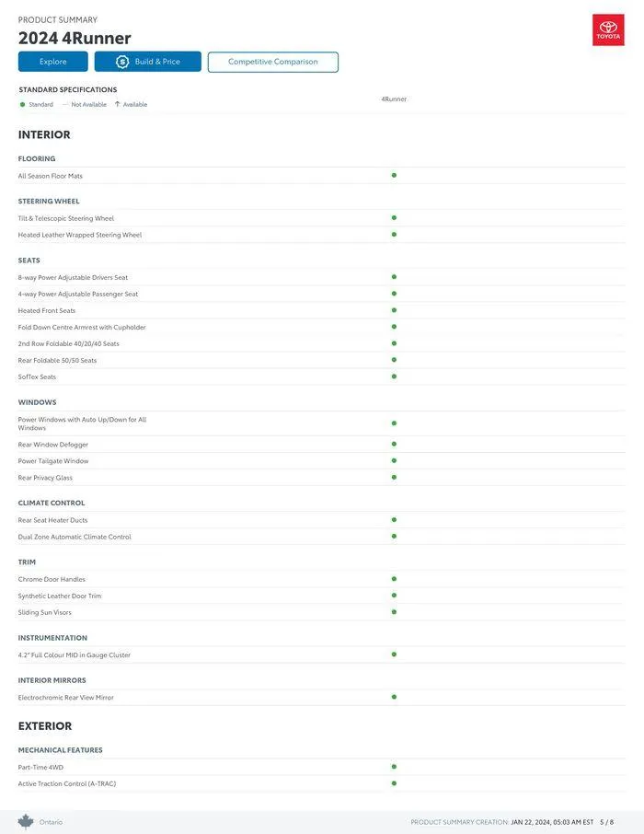This screenshot has height=834, width=644.
Task: Click the green dot for SofTex Seats
Action: coord(394,376)
